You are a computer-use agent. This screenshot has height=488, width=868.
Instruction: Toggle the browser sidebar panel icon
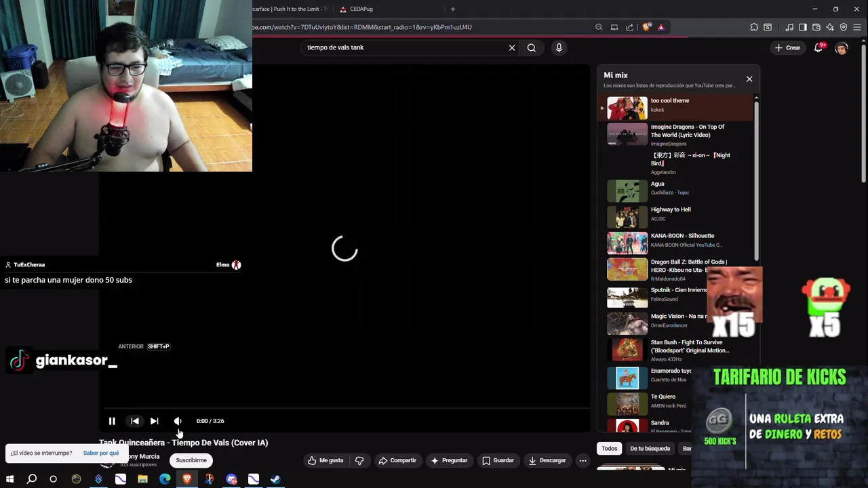pos(803,27)
